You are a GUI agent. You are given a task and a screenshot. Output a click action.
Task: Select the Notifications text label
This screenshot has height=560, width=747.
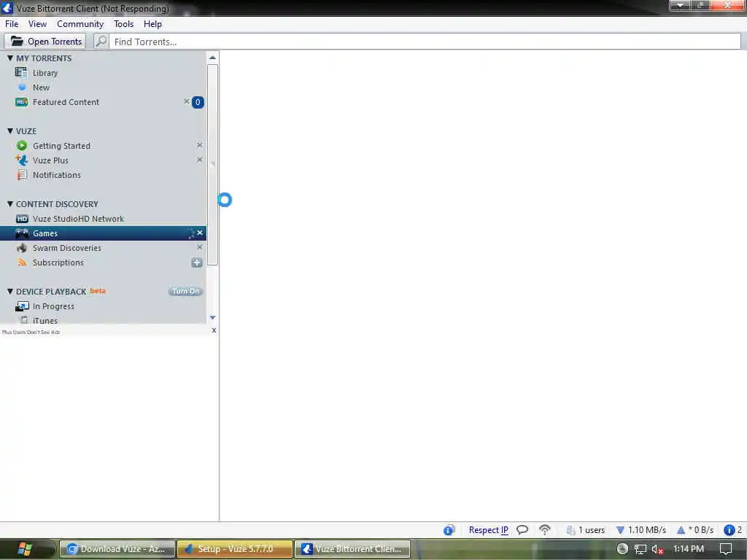tap(57, 175)
